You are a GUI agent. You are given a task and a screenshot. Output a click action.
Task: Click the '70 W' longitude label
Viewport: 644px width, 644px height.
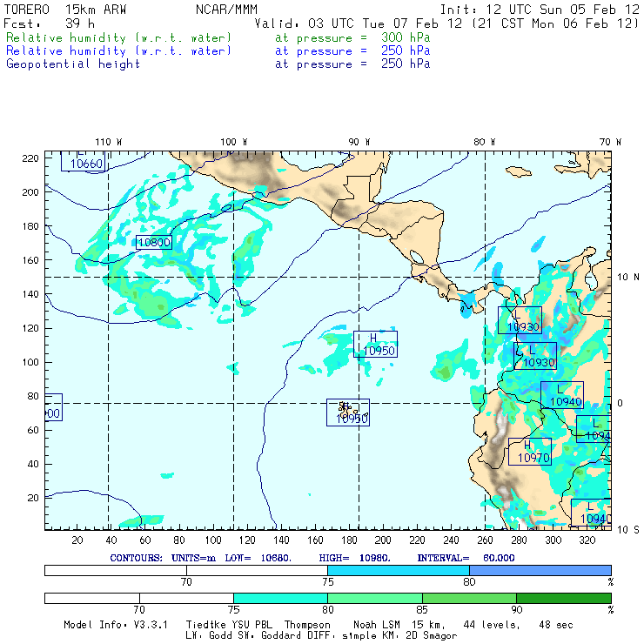610,142
